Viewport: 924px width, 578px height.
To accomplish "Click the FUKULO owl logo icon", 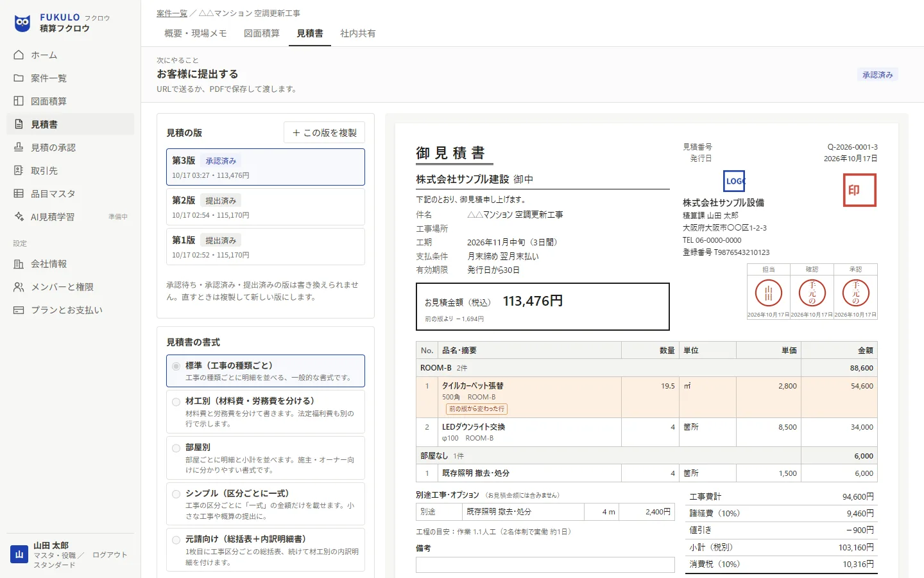I will [22, 23].
